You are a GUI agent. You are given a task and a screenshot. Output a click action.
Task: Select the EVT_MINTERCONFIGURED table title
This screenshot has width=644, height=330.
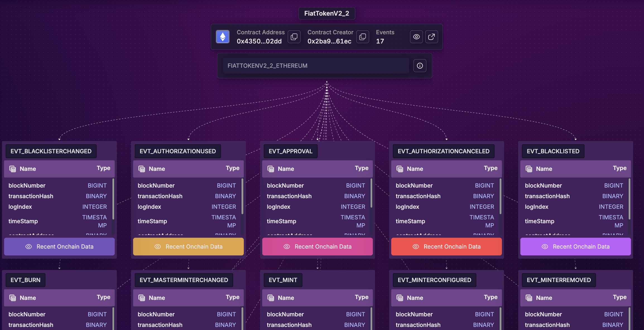[x=434, y=280]
